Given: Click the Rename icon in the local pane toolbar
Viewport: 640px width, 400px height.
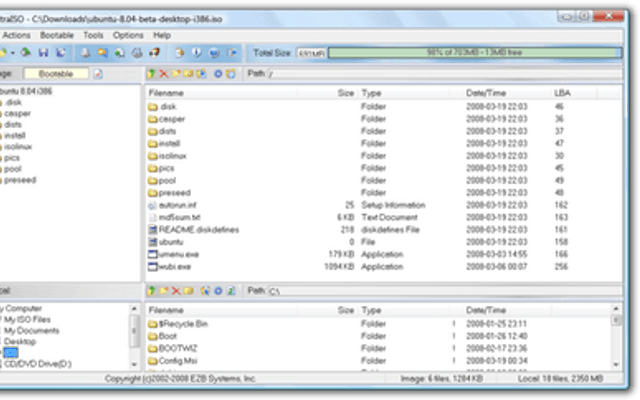Looking at the screenshot, I should coord(188,291).
